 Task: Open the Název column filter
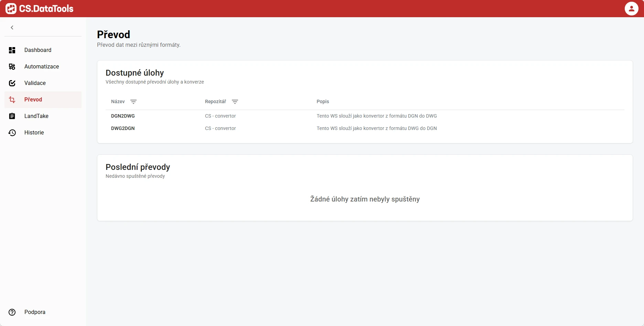click(x=133, y=102)
